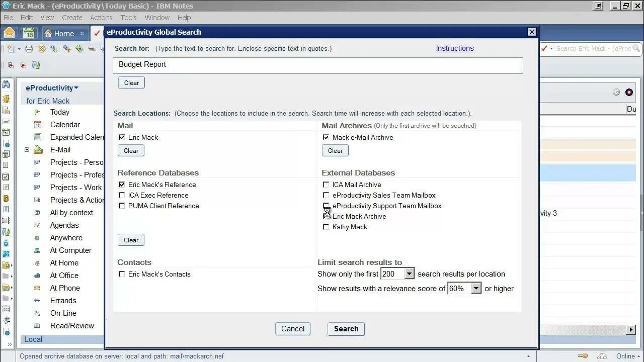Click the globe page icon at sidebar bottom
Screen dimensions: 644x362
click(x=6, y=332)
